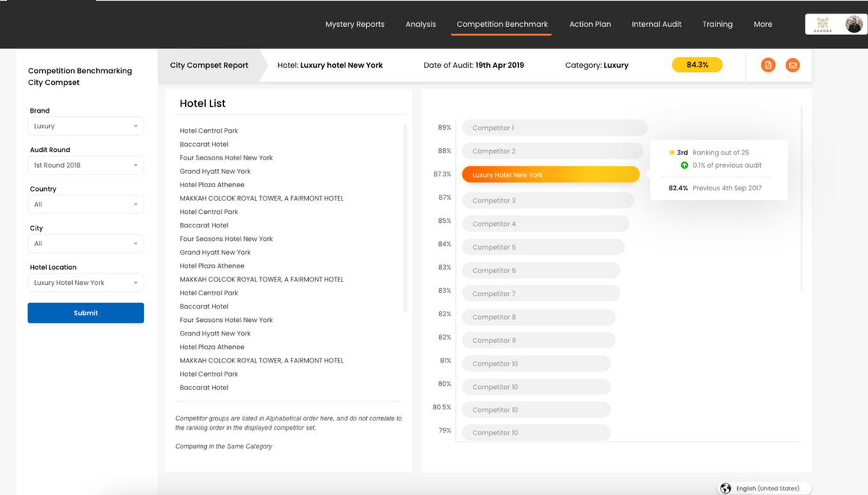The image size is (868, 495).
Task: Click the yellow 84.3% score badge
Action: coord(697,65)
